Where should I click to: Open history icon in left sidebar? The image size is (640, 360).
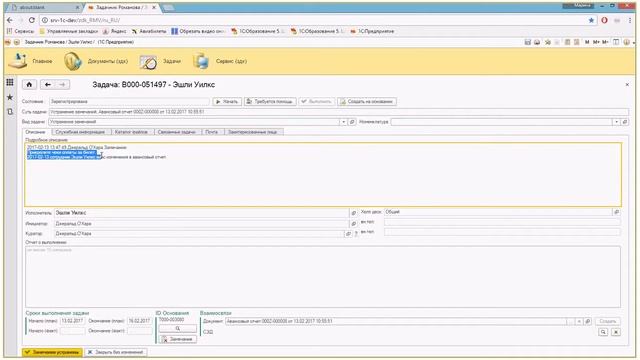tap(10, 111)
